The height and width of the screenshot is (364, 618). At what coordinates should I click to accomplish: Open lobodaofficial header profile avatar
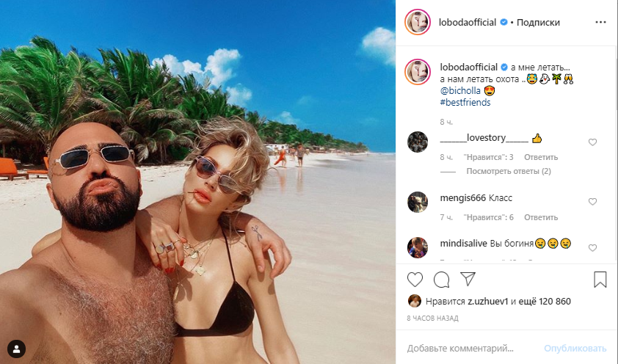(418, 22)
